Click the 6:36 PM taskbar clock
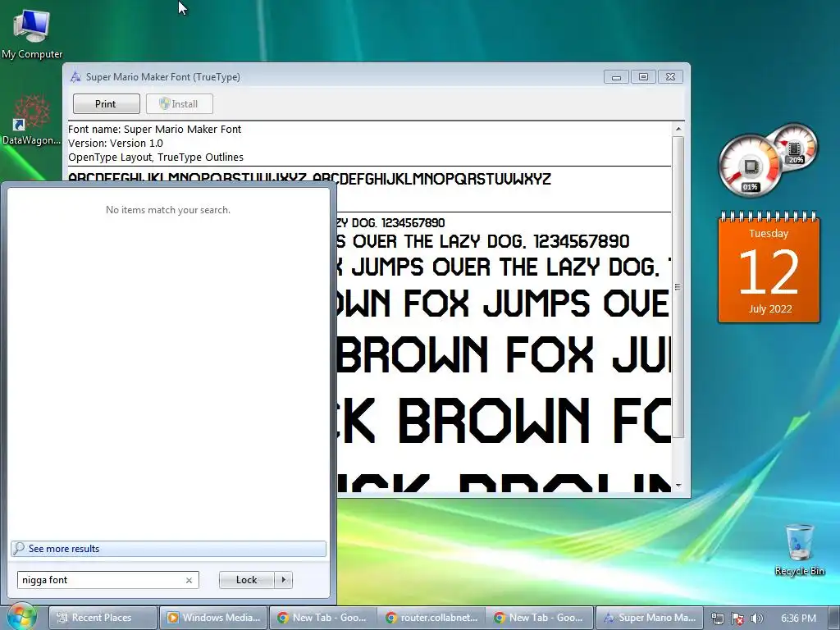Image resolution: width=840 pixels, height=630 pixels. pyautogui.click(x=799, y=619)
